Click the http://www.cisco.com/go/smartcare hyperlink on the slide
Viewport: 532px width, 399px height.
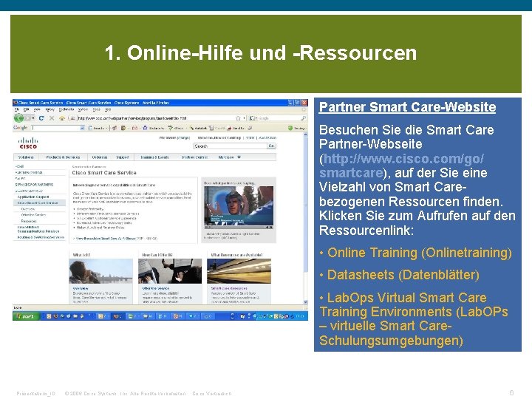pyautogui.click(x=402, y=166)
